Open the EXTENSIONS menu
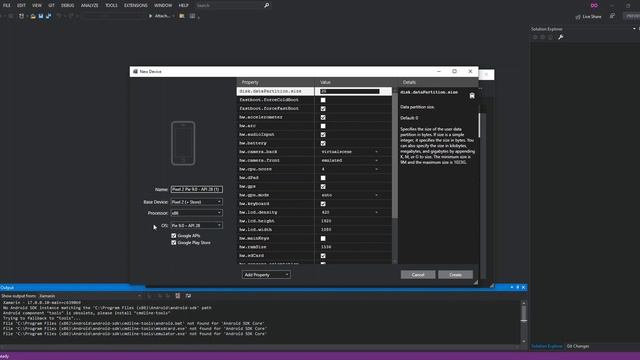The width and height of the screenshot is (640, 360). pyautogui.click(x=136, y=5)
